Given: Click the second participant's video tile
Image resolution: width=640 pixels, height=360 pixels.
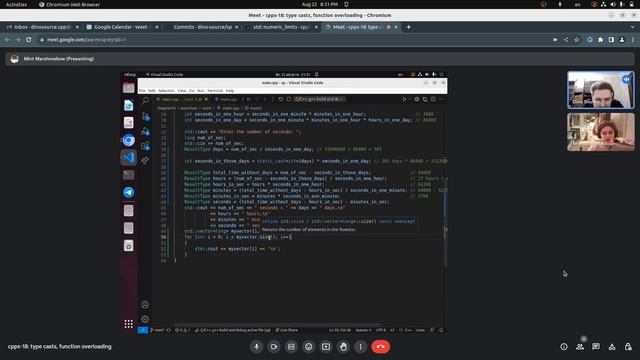Looking at the screenshot, I should 601,132.
